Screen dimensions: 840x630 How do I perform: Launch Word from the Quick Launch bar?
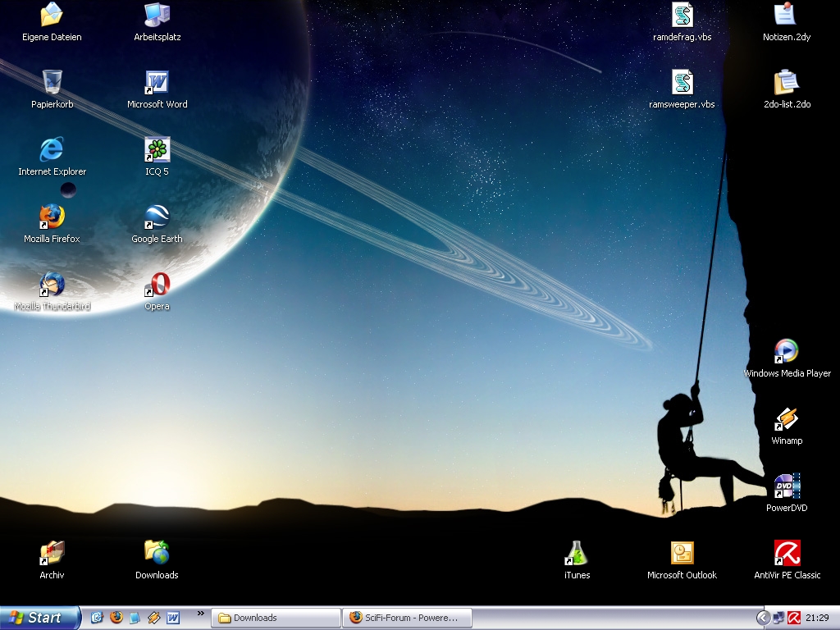(173, 618)
